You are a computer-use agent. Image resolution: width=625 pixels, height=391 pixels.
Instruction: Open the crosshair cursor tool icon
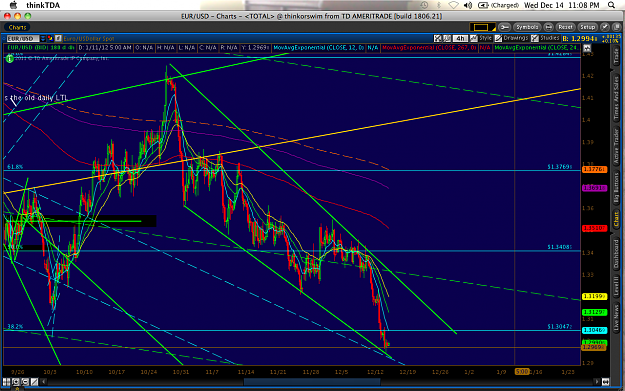[438, 38]
